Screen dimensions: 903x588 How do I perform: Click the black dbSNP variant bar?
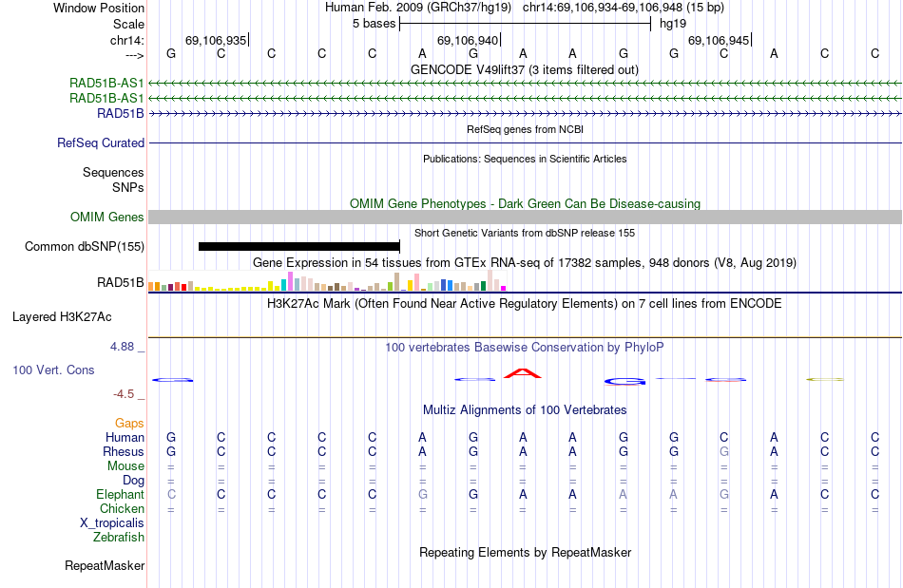click(x=298, y=247)
